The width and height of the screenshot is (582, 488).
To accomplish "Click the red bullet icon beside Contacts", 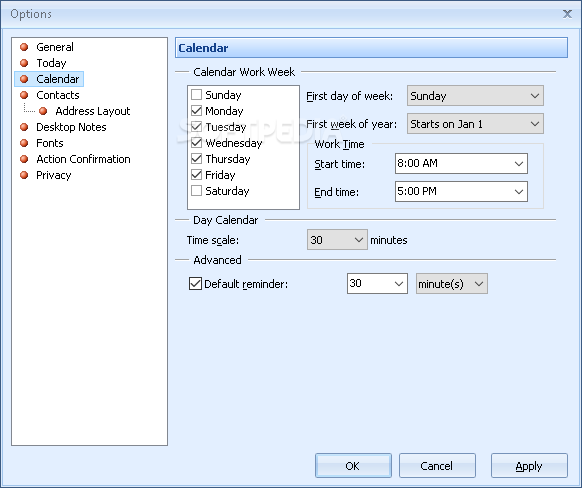I will (24, 95).
